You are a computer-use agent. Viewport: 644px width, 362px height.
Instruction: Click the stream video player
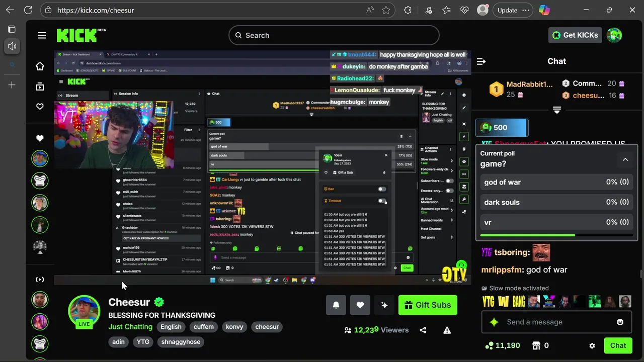point(263,168)
